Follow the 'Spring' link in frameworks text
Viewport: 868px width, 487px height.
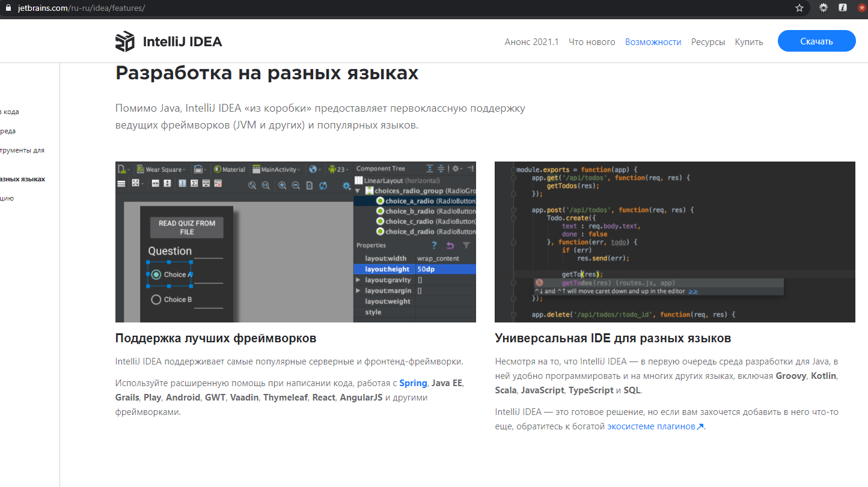tap(413, 383)
